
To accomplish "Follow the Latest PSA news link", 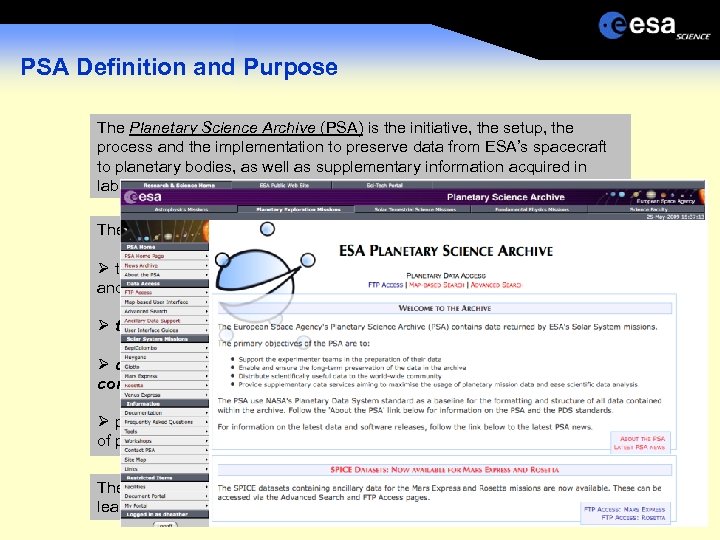I will 639,447.
